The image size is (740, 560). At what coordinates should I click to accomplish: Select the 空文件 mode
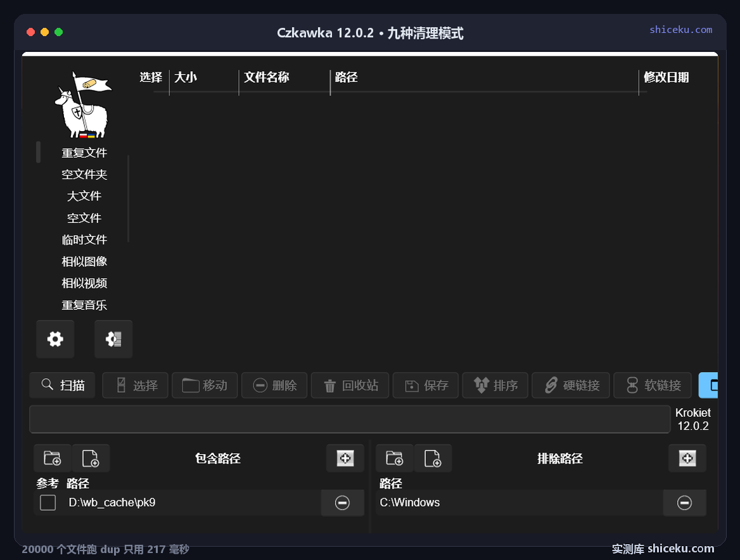click(x=84, y=218)
